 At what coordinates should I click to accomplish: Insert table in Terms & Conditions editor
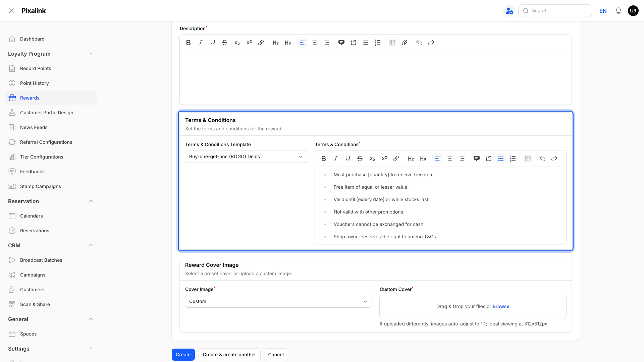(528, 159)
